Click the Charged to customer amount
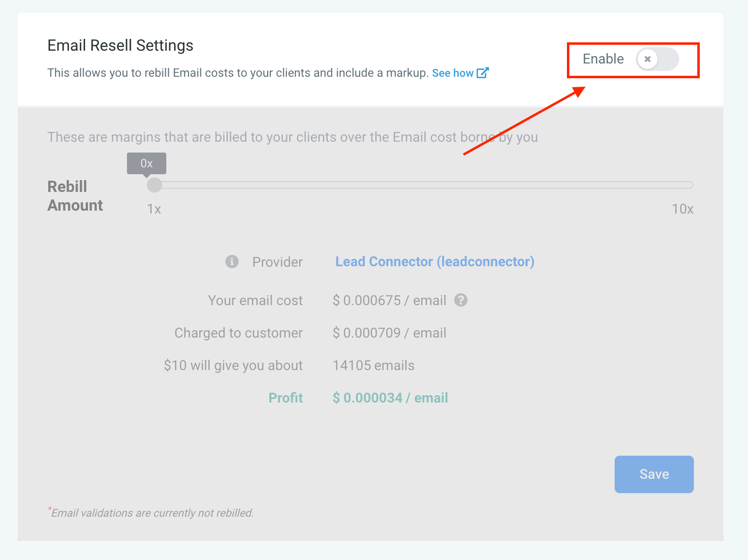 point(389,333)
